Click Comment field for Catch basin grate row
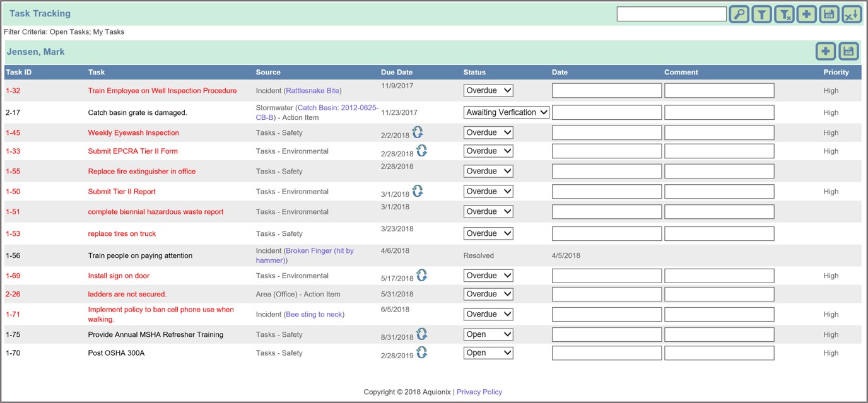 point(719,112)
